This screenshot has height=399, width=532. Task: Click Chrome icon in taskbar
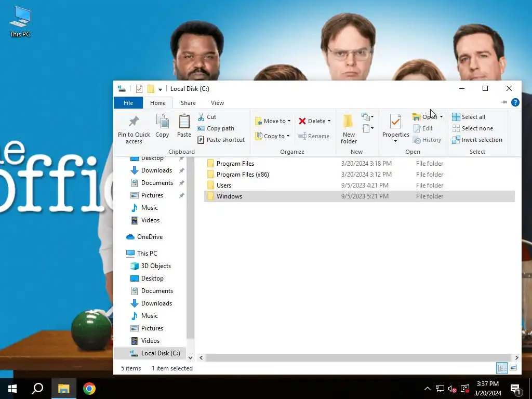click(89, 389)
